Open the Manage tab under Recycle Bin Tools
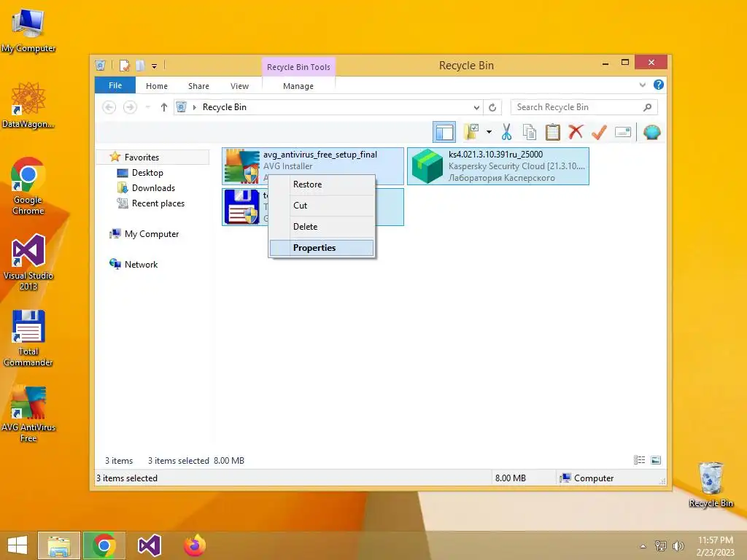The height and width of the screenshot is (560, 747). (x=298, y=86)
